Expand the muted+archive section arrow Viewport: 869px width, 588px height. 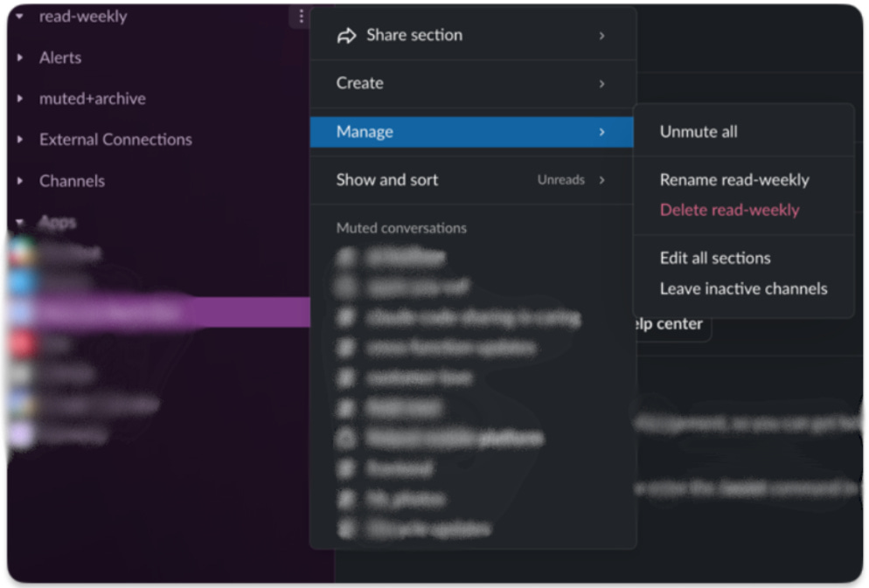tap(20, 99)
